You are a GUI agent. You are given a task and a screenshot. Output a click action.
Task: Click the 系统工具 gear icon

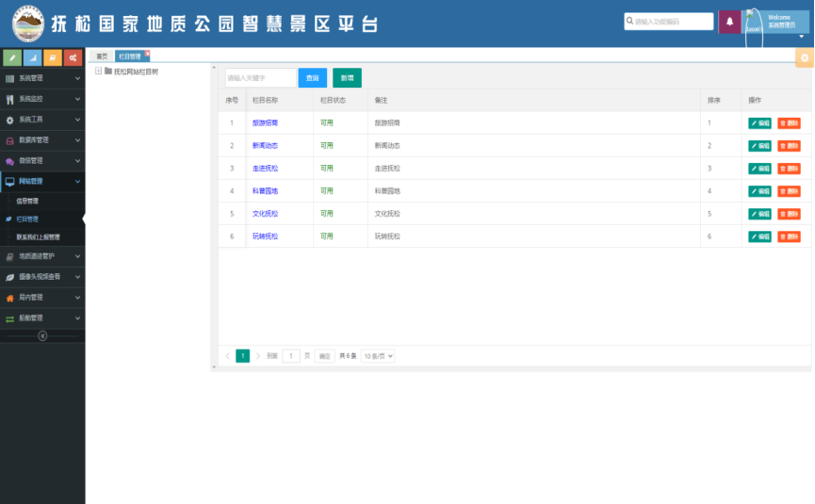coord(9,120)
